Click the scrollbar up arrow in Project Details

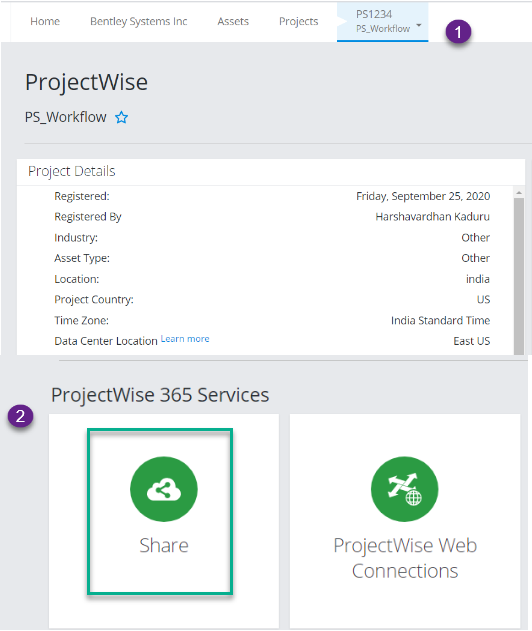pos(519,193)
